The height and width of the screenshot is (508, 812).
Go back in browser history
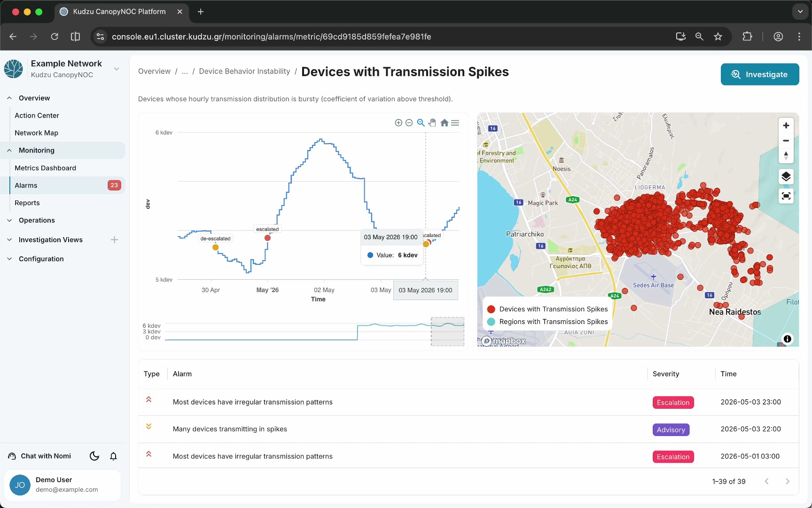(13, 37)
